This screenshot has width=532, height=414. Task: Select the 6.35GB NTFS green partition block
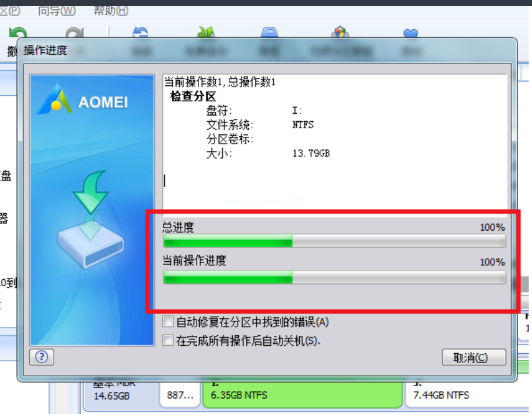pos(302,394)
